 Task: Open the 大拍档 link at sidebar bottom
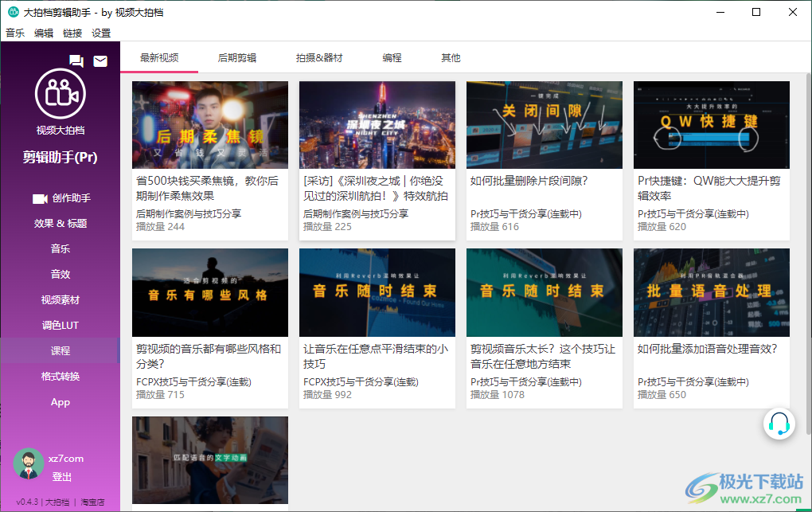pyautogui.click(x=57, y=502)
